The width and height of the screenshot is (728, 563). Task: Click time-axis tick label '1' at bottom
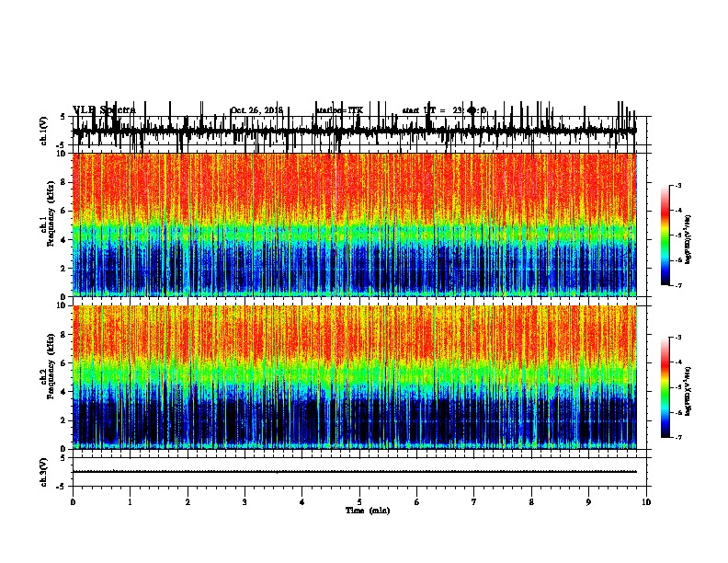130,502
